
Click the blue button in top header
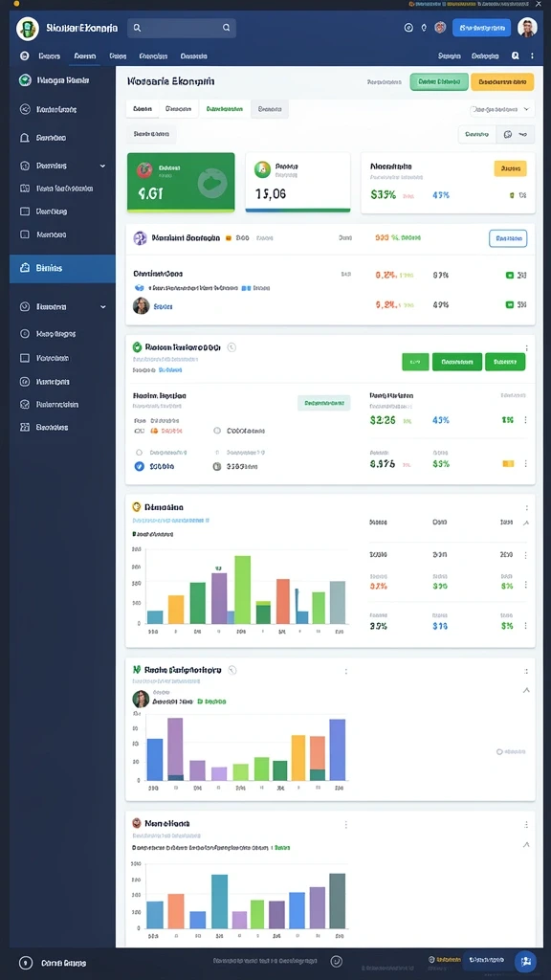tap(482, 28)
